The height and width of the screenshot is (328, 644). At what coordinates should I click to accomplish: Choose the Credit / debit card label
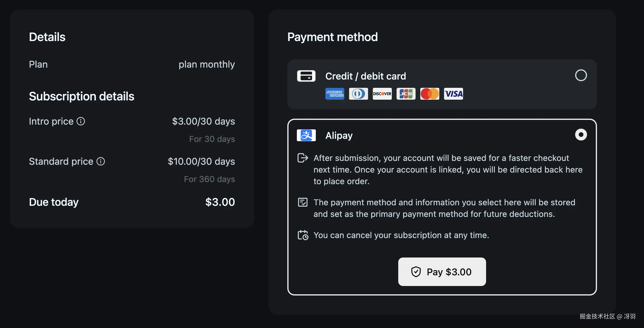365,76
